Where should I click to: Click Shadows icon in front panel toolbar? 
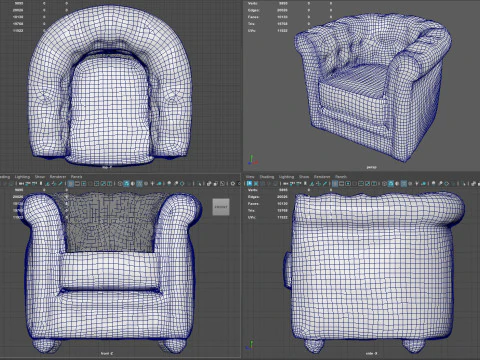[159, 184]
